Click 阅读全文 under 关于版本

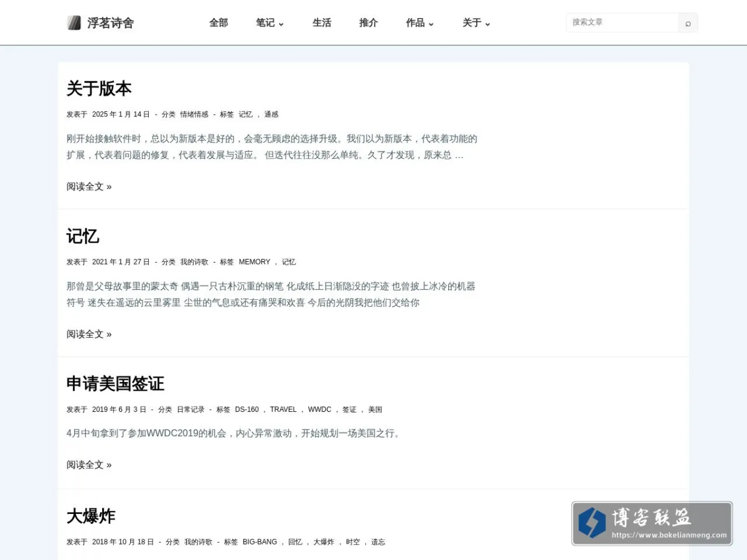pos(89,187)
